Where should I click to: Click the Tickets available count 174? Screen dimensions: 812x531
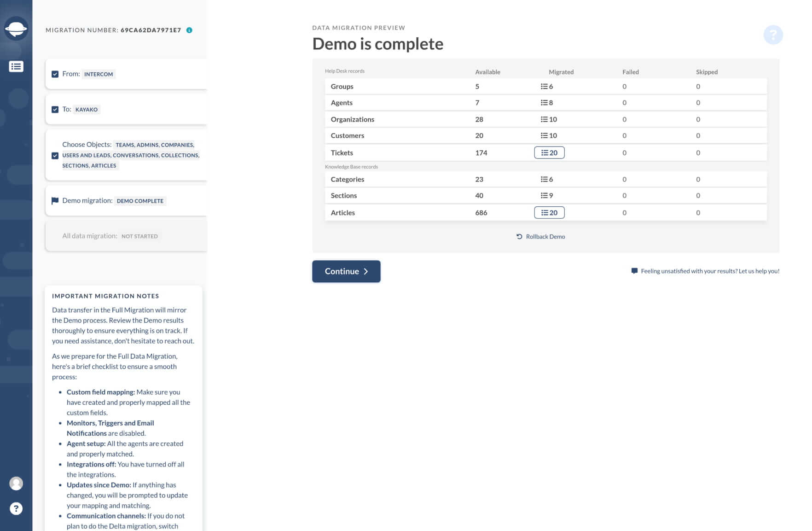point(481,153)
